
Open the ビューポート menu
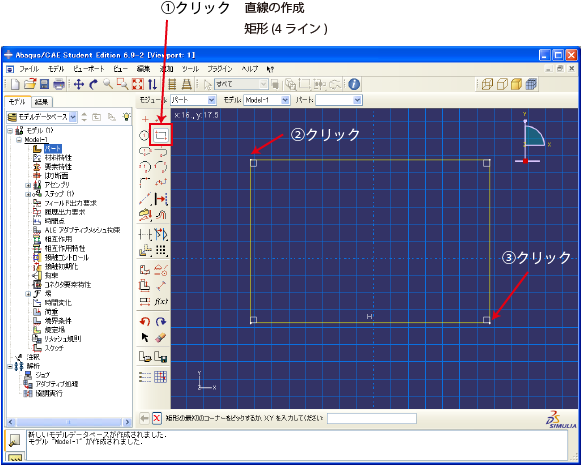(x=89, y=69)
